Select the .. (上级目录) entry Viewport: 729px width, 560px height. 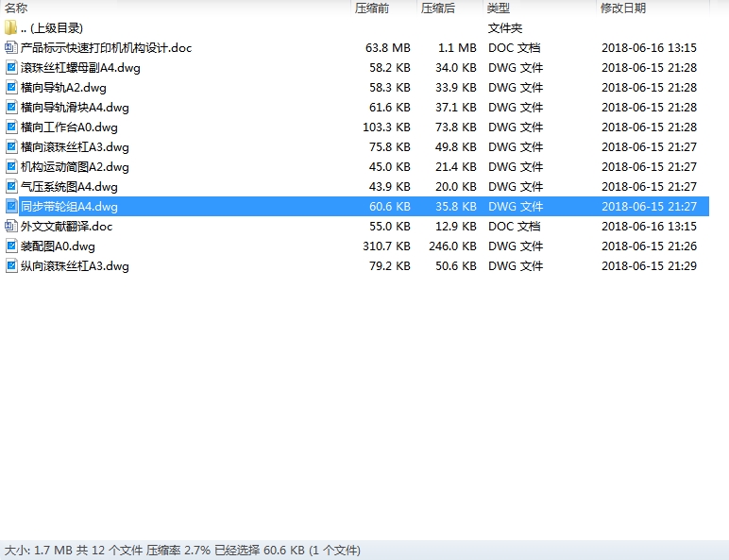pyautogui.click(x=52, y=28)
